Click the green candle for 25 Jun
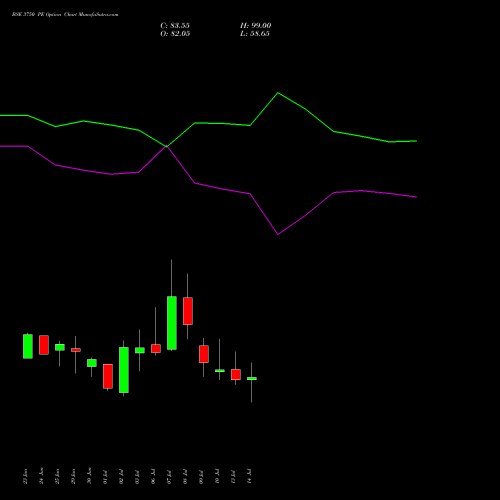 point(60,347)
